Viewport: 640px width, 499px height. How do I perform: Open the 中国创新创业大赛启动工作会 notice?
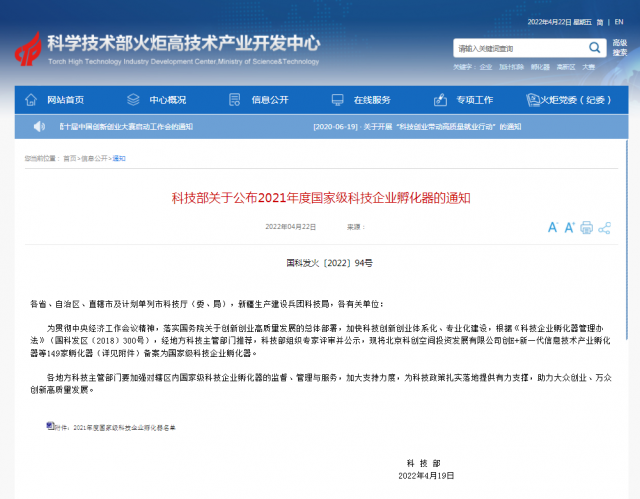click(x=126, y=127)
